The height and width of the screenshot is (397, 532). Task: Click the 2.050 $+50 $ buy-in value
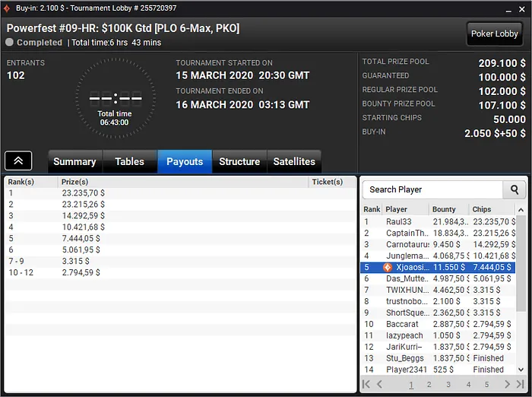[495, 133]
